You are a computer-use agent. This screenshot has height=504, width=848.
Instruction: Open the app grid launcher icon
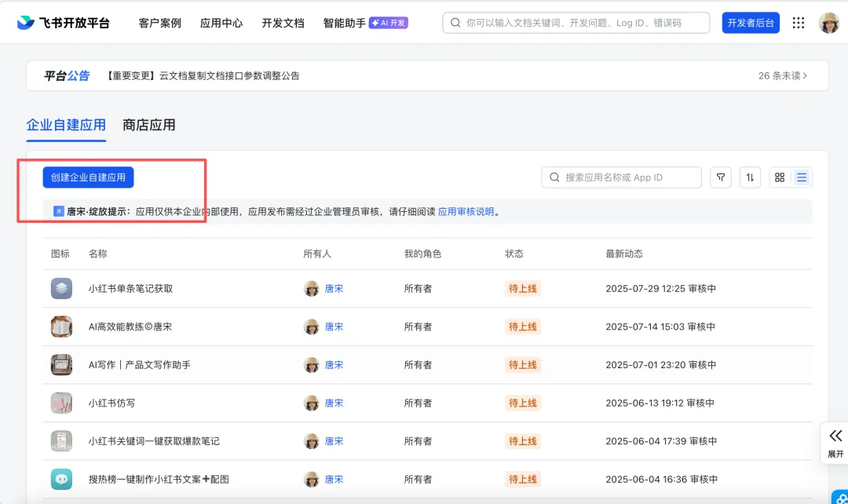799,23
